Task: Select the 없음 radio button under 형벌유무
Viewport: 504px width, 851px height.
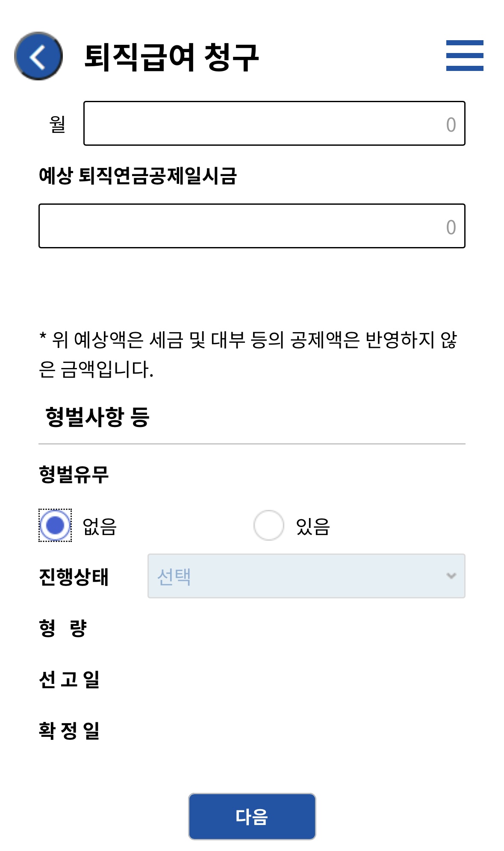Action: (x=55, y=527)
